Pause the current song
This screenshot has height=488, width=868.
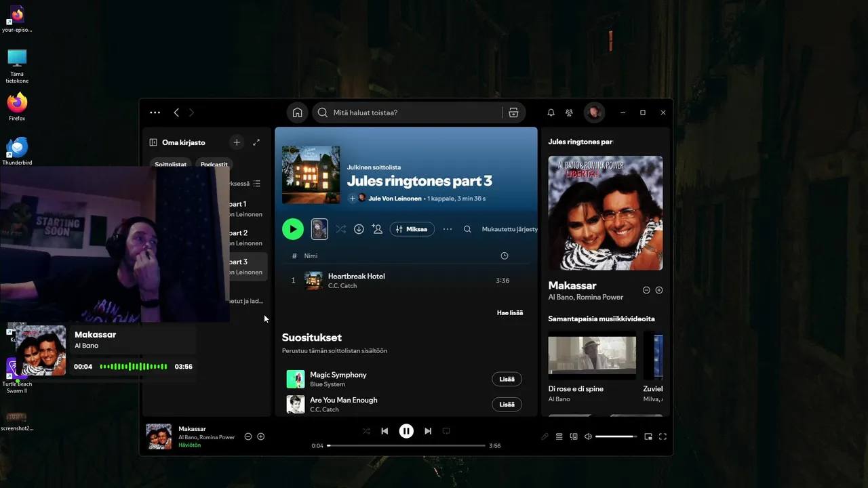click(x=406, y=431)
